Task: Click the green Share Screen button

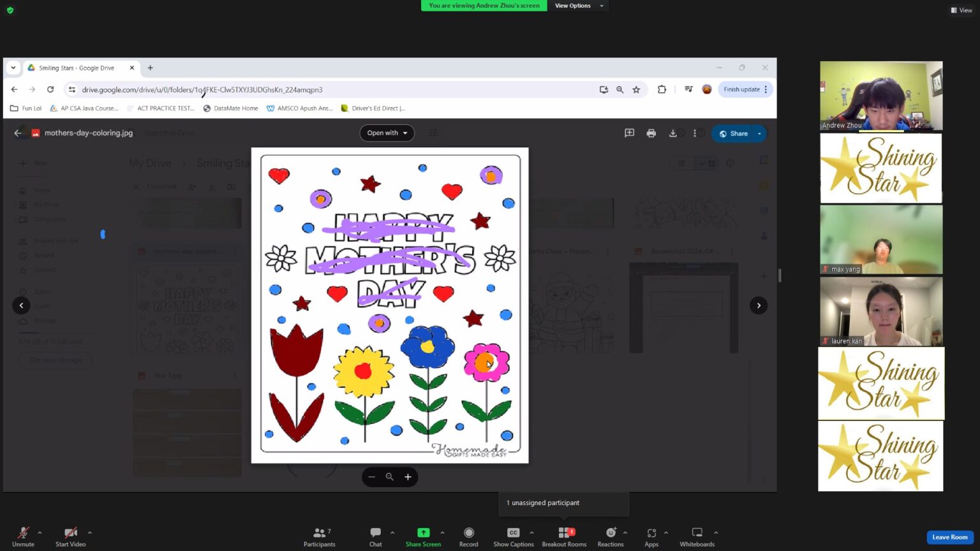Action: [x=423, y=536]
